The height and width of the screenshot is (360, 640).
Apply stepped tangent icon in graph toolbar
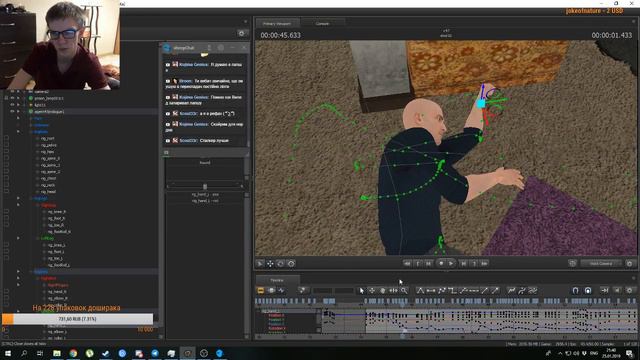coord(452,290)
